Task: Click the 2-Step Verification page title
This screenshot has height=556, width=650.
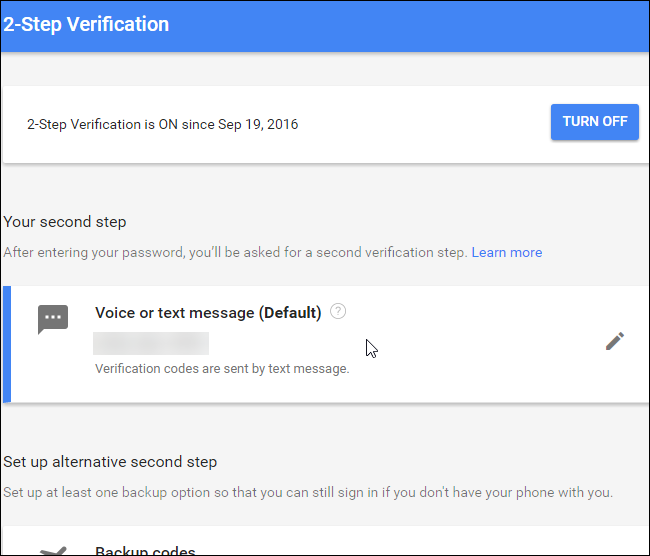Action: pyautogui.click(x=86, y=25)
